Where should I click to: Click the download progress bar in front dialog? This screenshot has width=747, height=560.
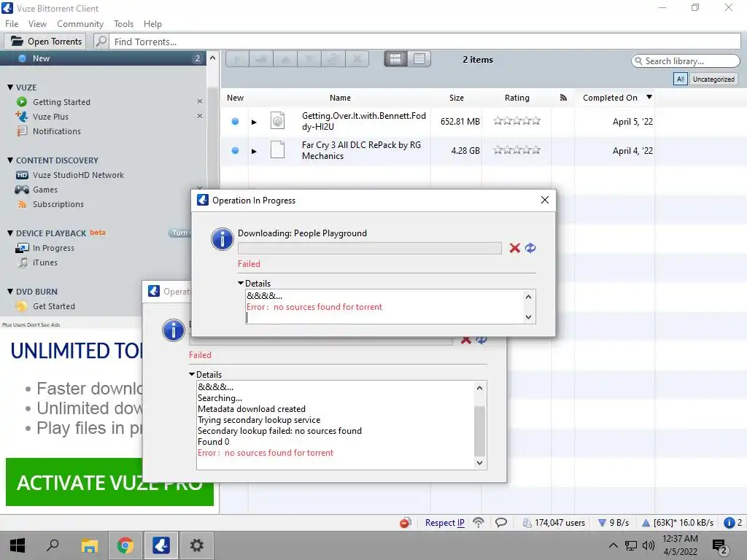tap(370, 248)
